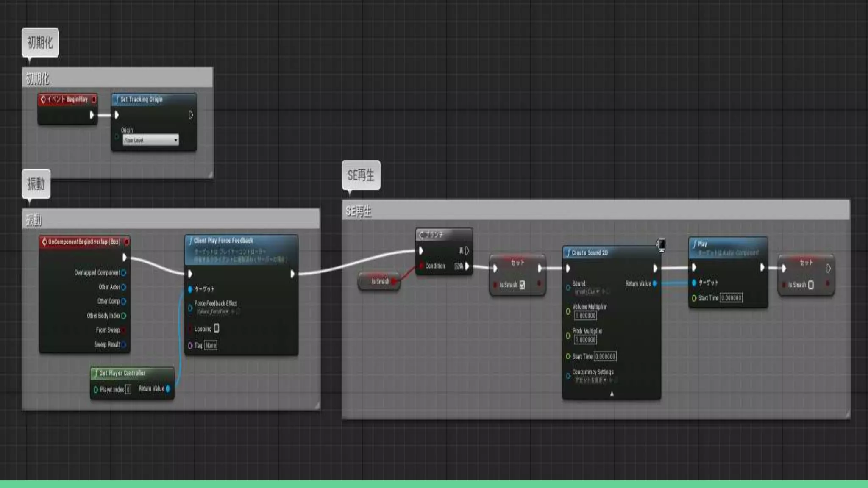Click the cosmetic-only monitor icon on Create Sound 2D

click(661, 244)
